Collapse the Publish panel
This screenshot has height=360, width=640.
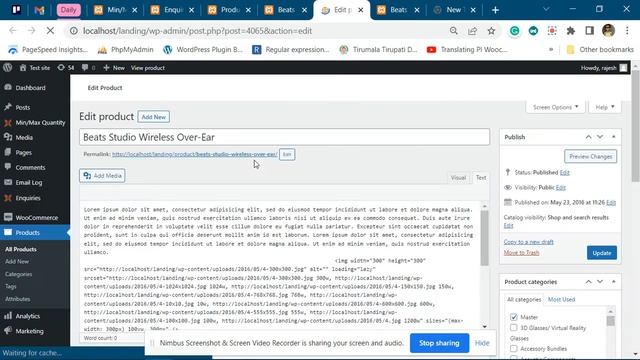(x=613, y=137)
